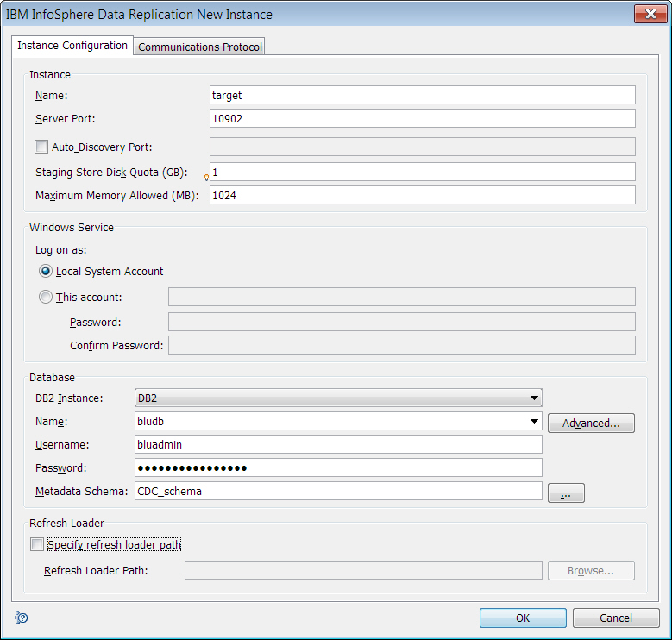672x640 pixels.
Task: Click the disabled Browse... button
Action: click(x=591, y=571)
